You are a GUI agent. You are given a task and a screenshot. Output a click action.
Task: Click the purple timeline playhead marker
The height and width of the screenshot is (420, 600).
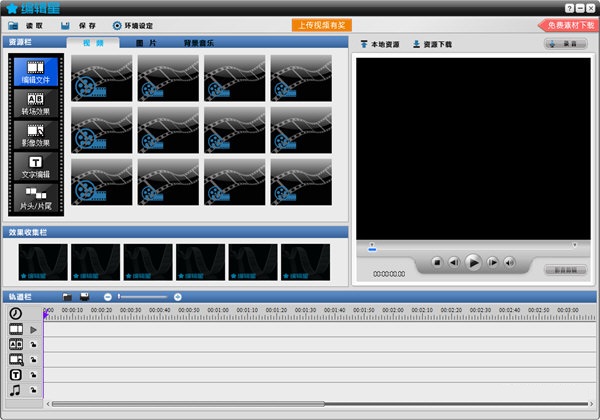pos(45,314)
